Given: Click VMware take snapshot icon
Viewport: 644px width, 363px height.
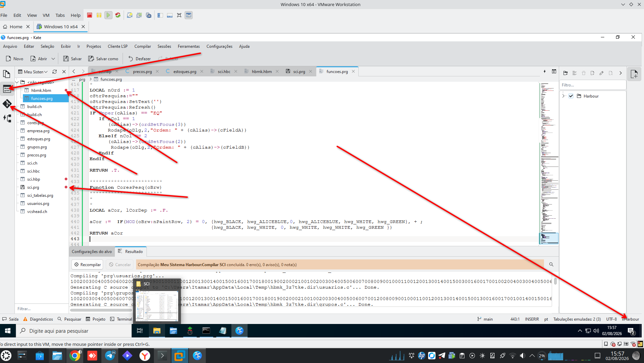Looking at the screenshot, I should point(130,15).
